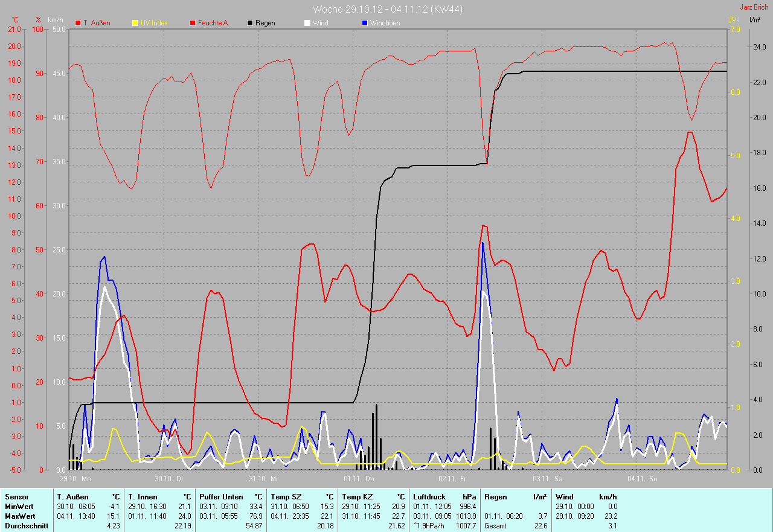Select the Luftdruck average value 1007.7

466,526
